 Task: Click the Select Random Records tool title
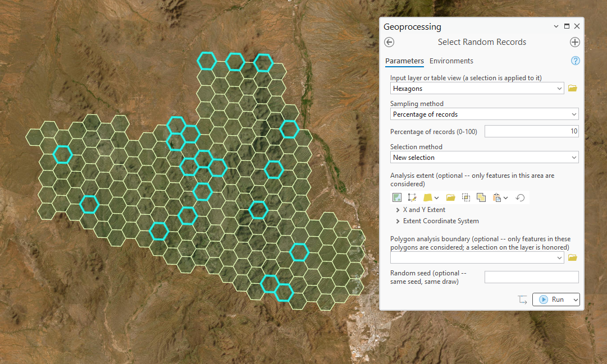pyautogui.click(x=482, y=42)
